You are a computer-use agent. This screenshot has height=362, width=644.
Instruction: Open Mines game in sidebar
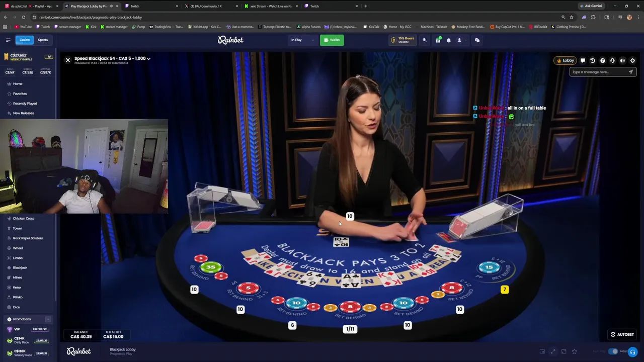pos(17,278)
